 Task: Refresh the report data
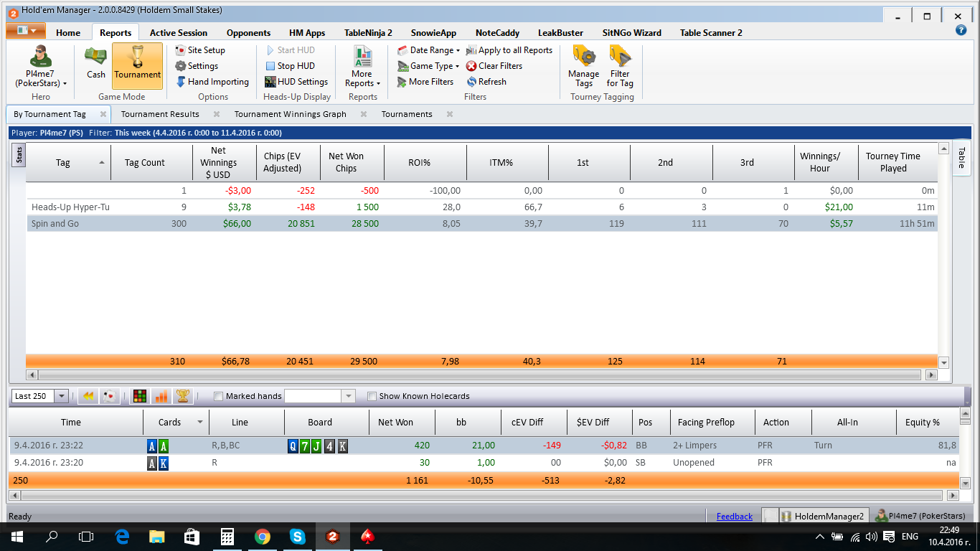click(486, 82)
